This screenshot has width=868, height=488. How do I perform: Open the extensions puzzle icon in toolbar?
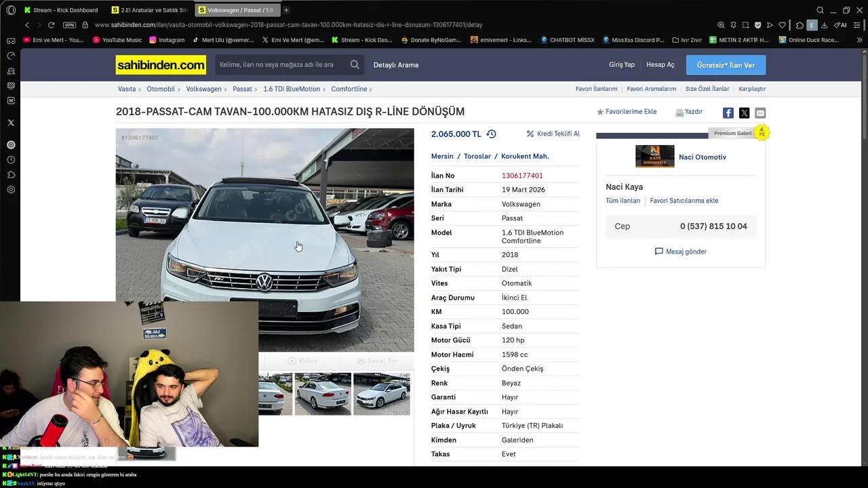800,25
